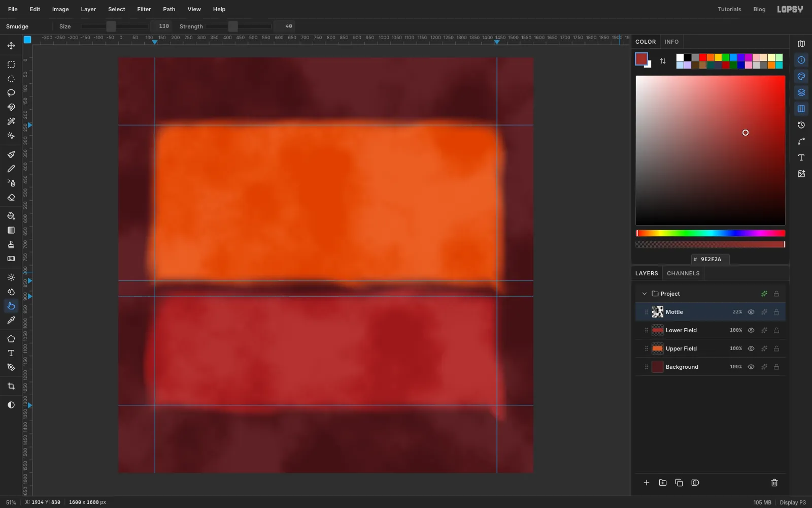The image size is (812, 508).
Task: Open the Blog link
Action: [759, 9]
